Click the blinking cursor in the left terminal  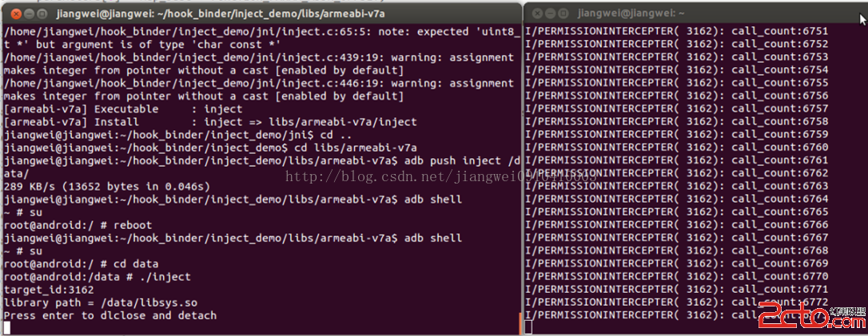click(7, 328)
